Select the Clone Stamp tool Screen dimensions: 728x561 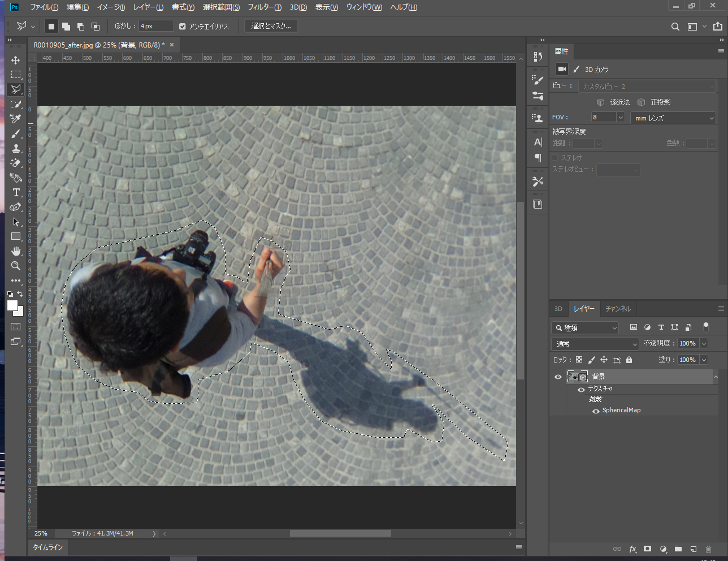coord(16,148)
